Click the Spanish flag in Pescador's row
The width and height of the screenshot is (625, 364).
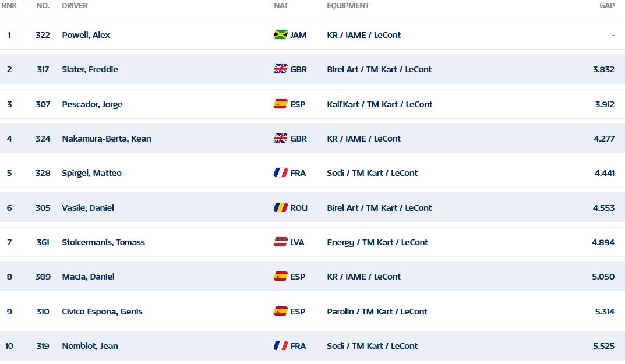point(281,104)
